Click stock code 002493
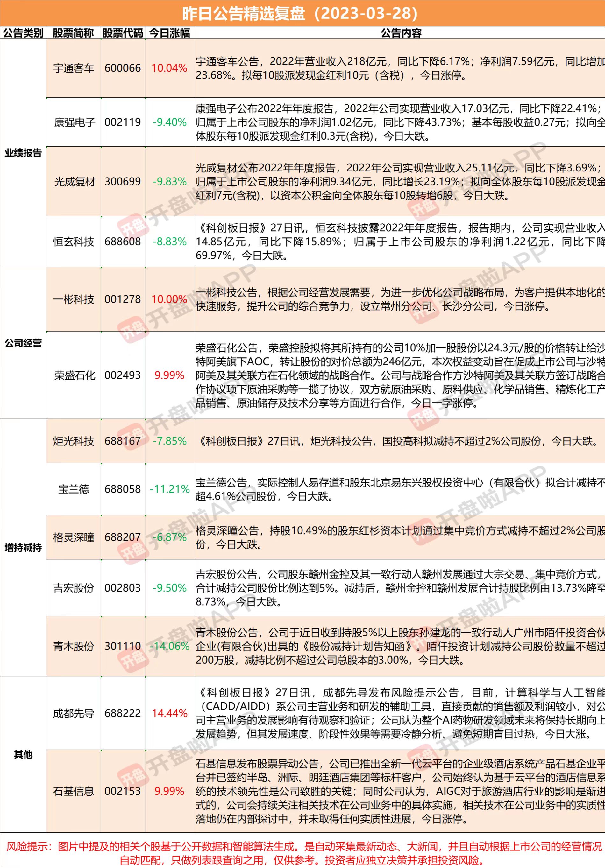 coord(123,375)
